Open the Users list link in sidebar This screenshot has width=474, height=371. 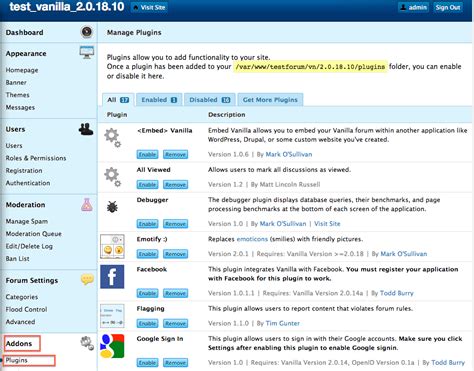tap(14, 146)
